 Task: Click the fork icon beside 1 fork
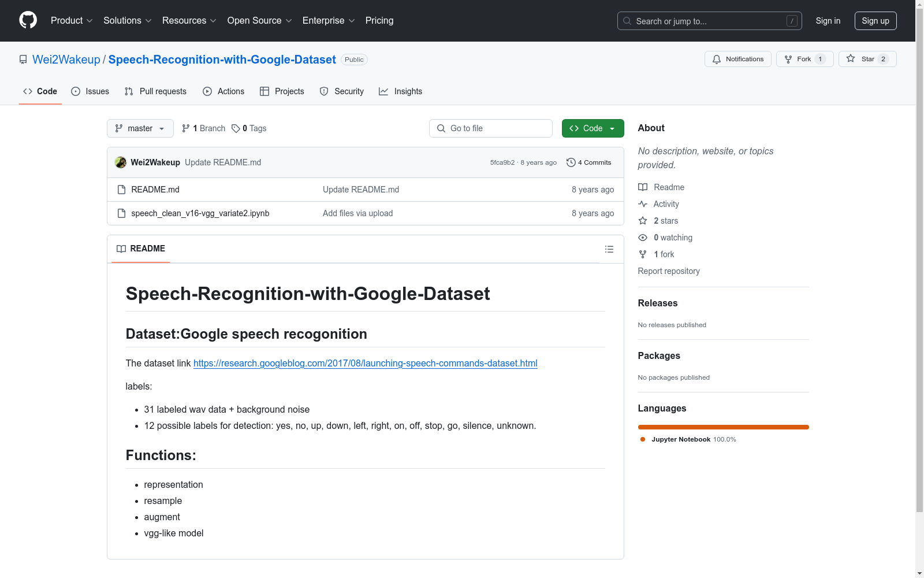pos(643,254)
